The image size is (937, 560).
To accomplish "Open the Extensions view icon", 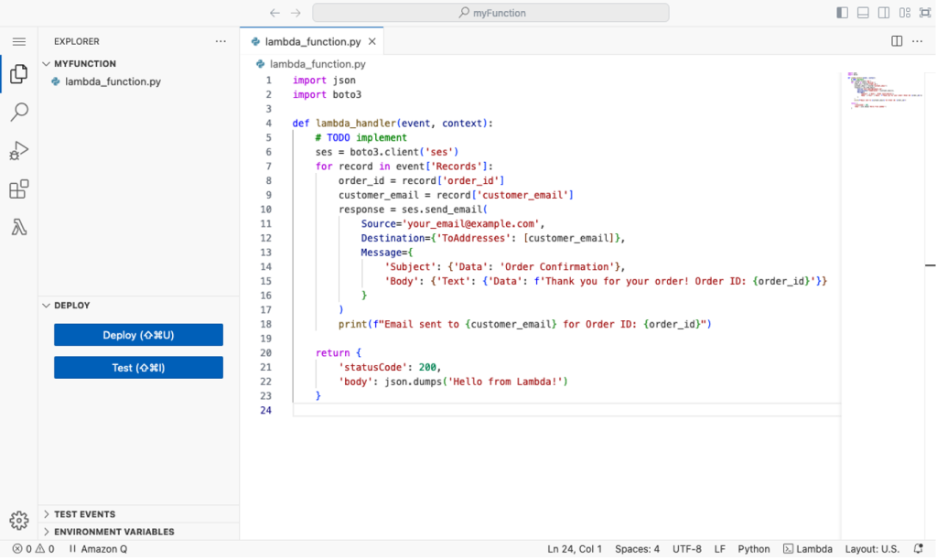I will 18,189.
